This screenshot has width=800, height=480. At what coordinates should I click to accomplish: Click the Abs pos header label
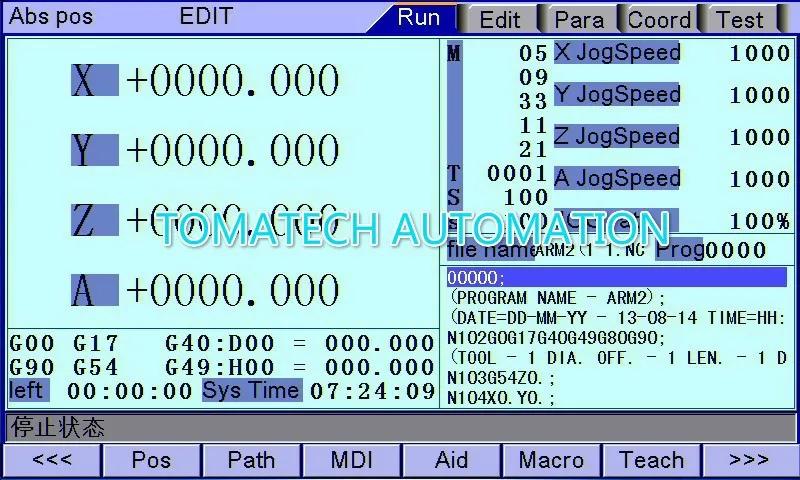(x=51, y=16)
